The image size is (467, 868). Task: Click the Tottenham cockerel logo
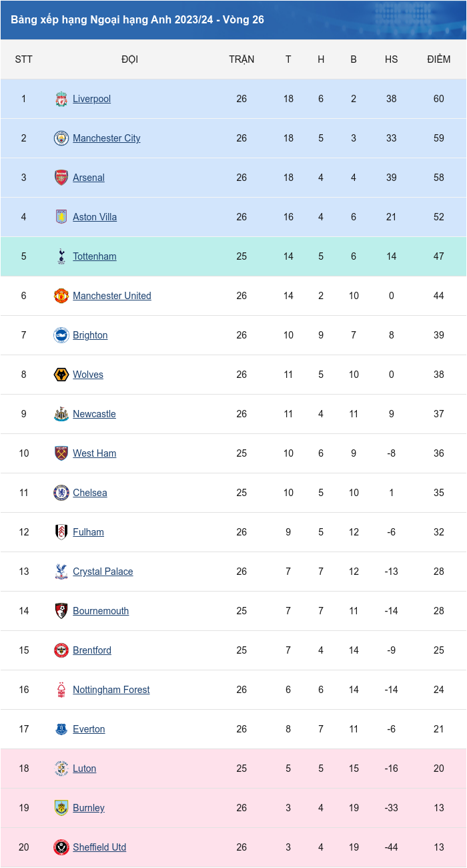[61, 256]
